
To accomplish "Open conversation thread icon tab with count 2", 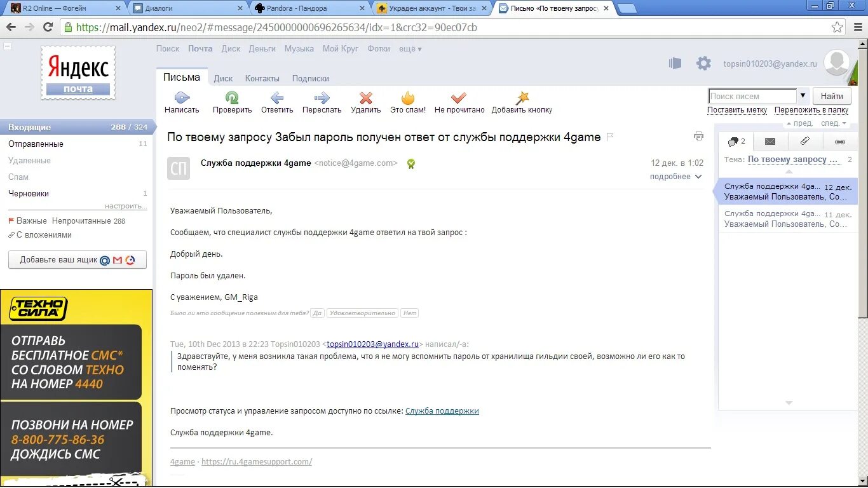I will pyautogui.click(x=736, y=141).
